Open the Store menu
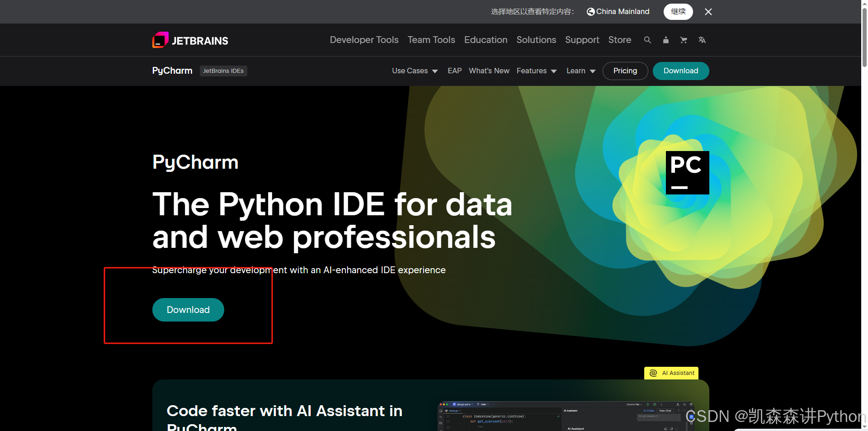This screenshot has width=868, height=431. click(619, 40)
